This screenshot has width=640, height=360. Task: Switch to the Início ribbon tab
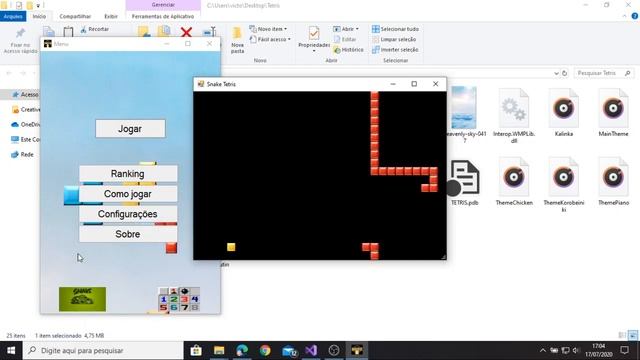coord(39,16)
